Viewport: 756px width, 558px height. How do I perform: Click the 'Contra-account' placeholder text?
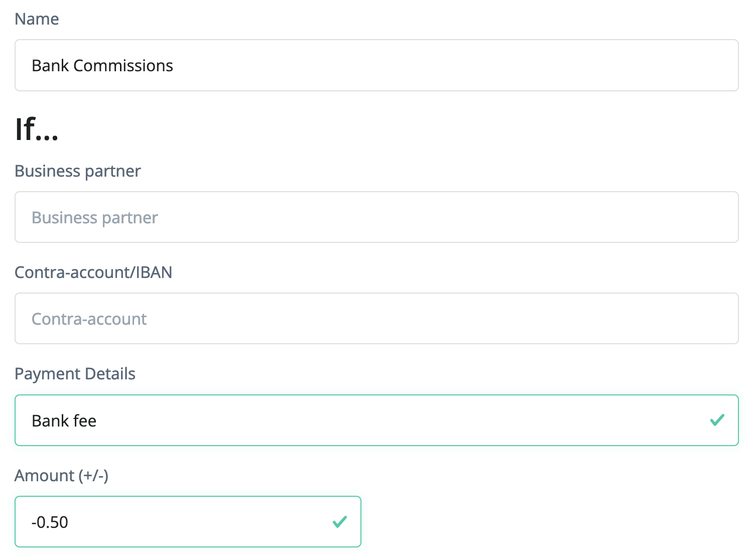pyautogui.click(x=89, y=319)
